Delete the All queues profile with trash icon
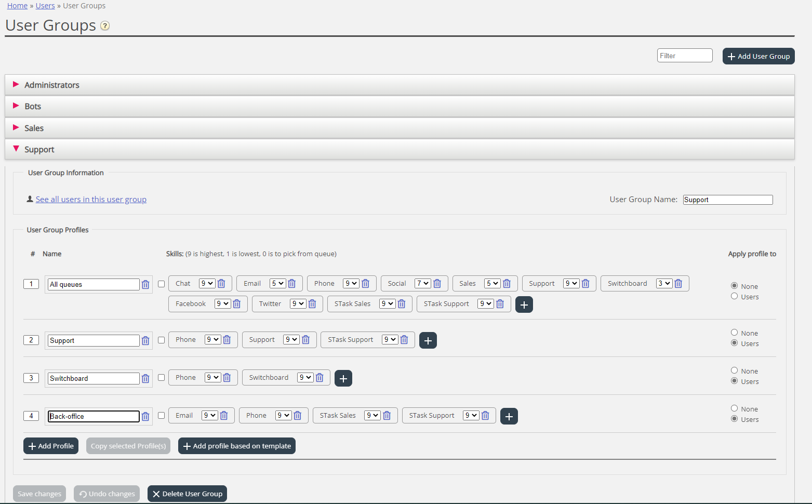812x504 pixels. tap(145, 285)
